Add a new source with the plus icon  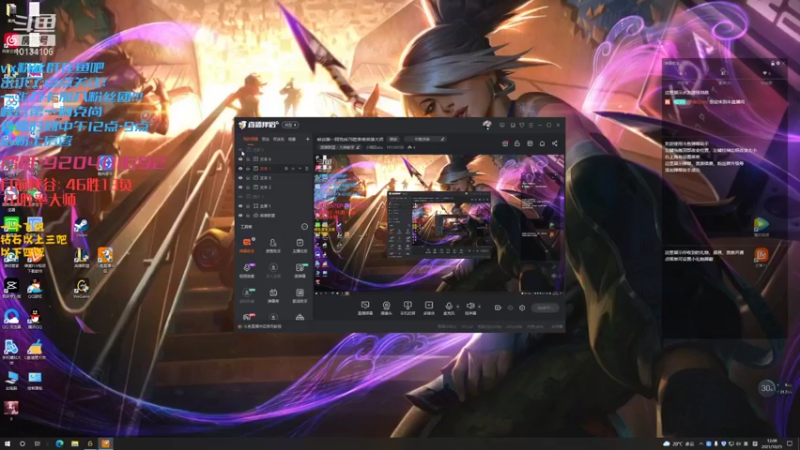[308, 139]
